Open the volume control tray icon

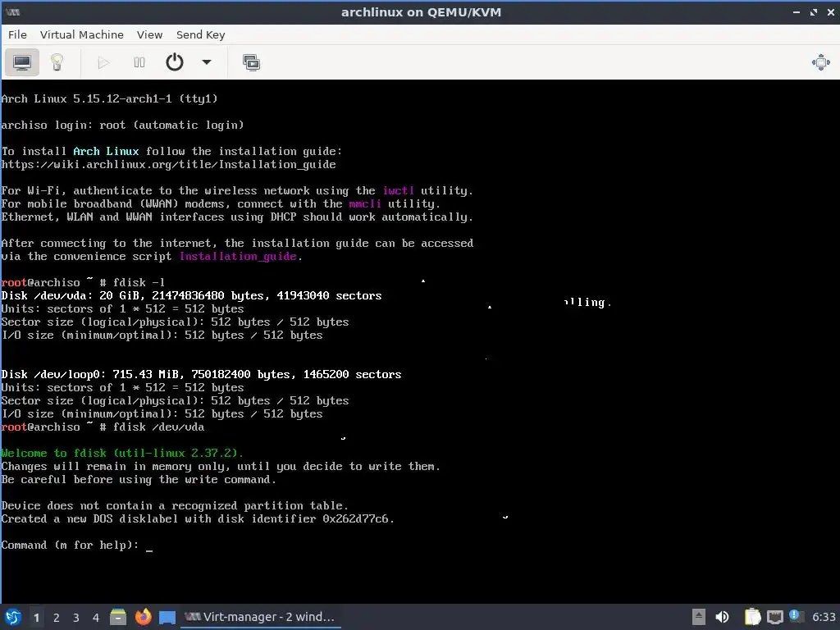(722, 617)
